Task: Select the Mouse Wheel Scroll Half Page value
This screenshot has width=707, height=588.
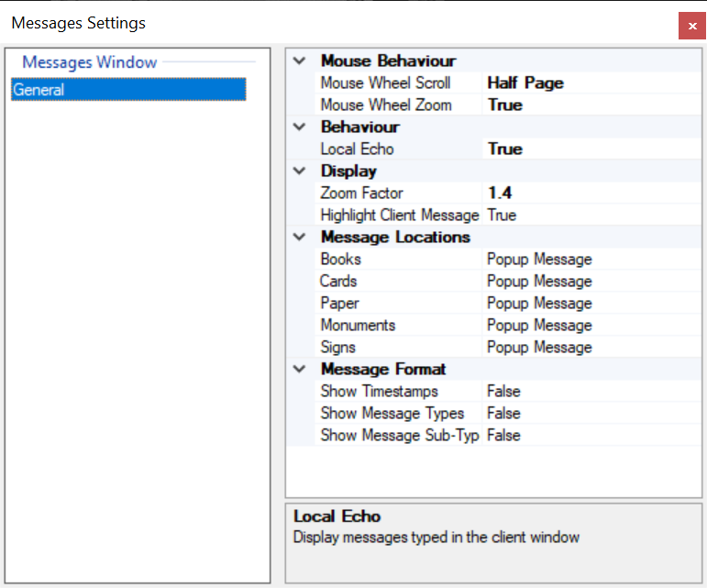Action: pos(591,83)
